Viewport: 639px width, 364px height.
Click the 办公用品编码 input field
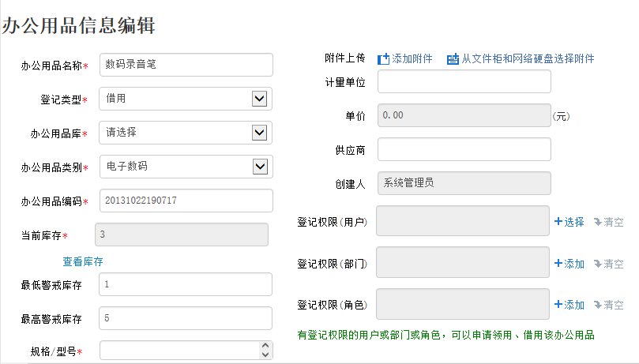[x=186, y=201]
